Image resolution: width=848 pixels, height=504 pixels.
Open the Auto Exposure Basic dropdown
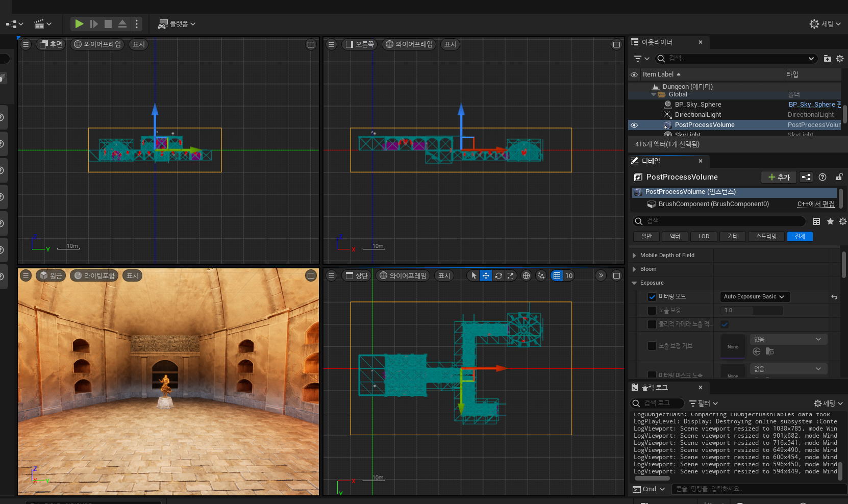pos(754,297)
